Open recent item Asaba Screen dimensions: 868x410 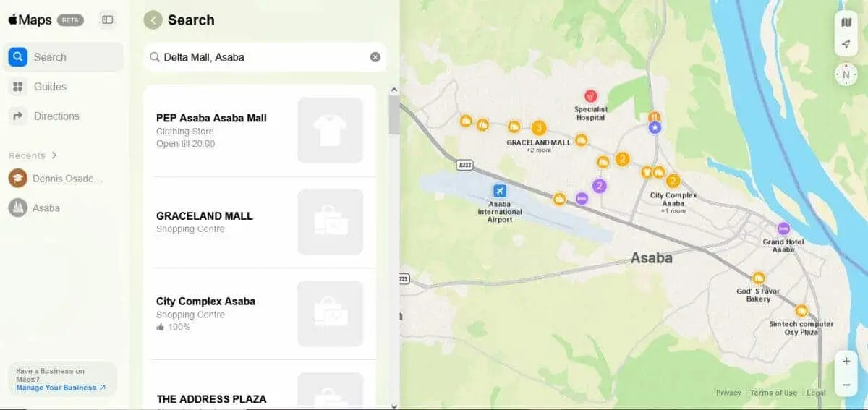tap(63, 208)
